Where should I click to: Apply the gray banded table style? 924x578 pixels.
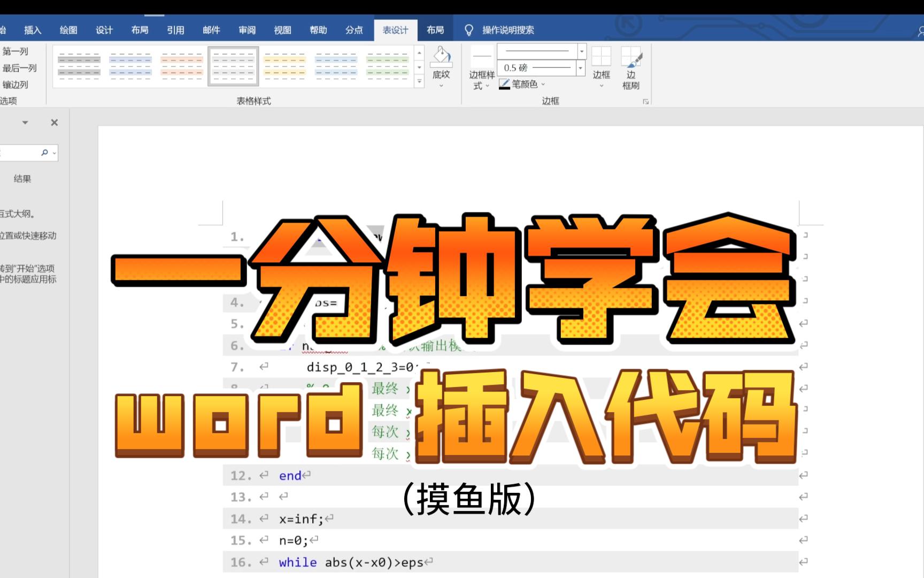click(x=79, y=66)
